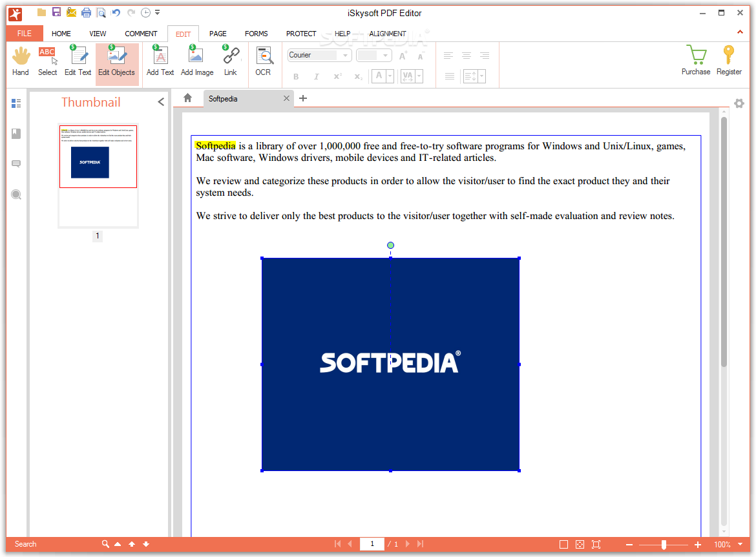The width and height of the screenshot is (756, 557).
Task: Open the FILE menu
Action: (x=24, y=33)
